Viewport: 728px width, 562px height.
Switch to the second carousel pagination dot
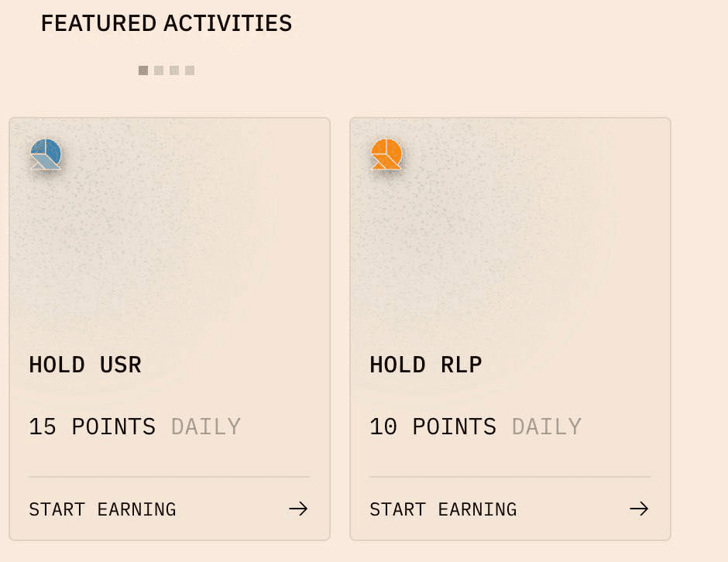[159, 70]
